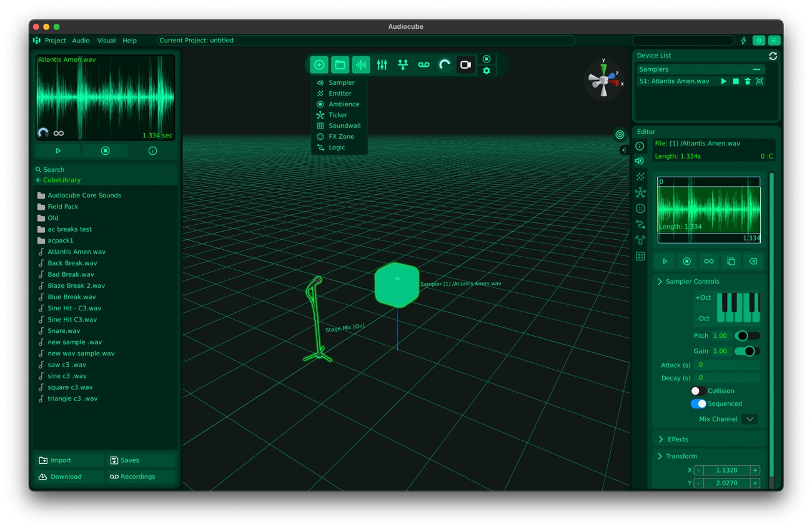This screenshot has width=812, height=529.
Task: Enable the Collision toggle
Action: coord(698,391)
